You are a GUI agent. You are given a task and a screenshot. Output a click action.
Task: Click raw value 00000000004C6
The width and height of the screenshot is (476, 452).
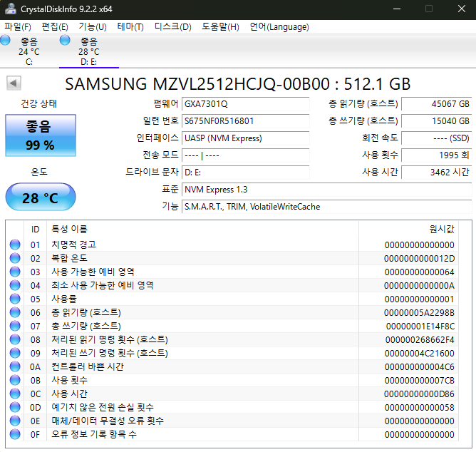420,367
